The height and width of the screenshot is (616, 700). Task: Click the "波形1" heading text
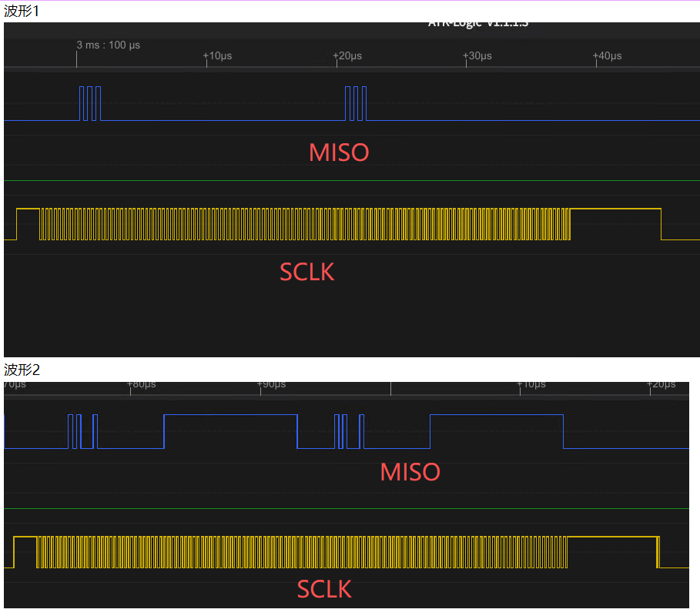click(x=22, y=11)
